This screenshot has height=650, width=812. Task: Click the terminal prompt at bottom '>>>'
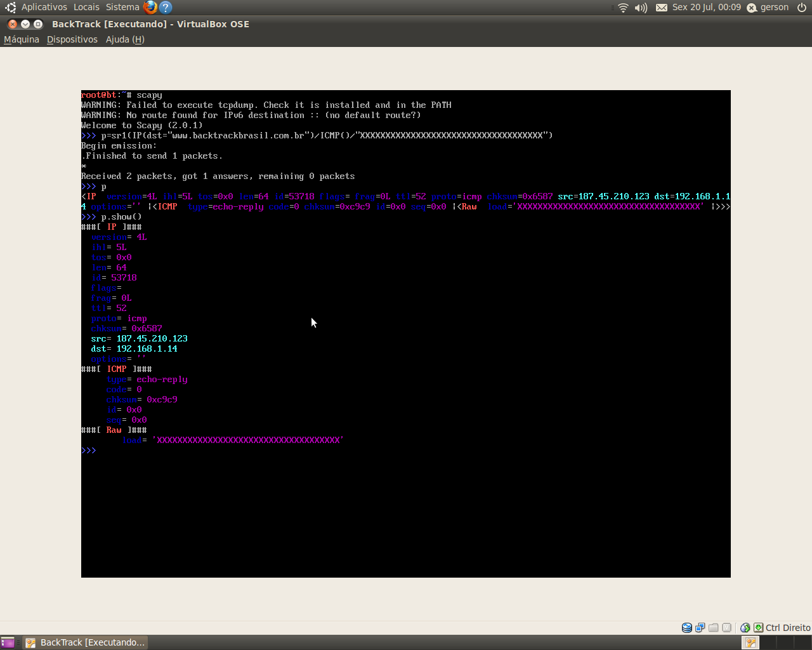[89, 451]
